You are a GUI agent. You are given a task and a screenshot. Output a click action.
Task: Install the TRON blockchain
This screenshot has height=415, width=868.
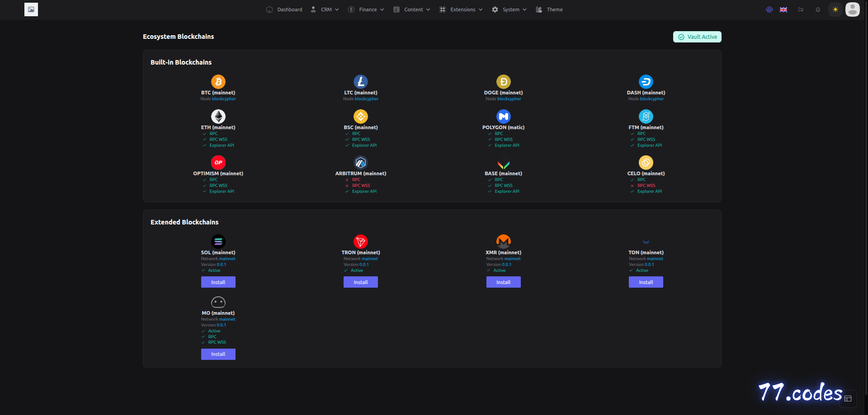[x=361, y=282]
